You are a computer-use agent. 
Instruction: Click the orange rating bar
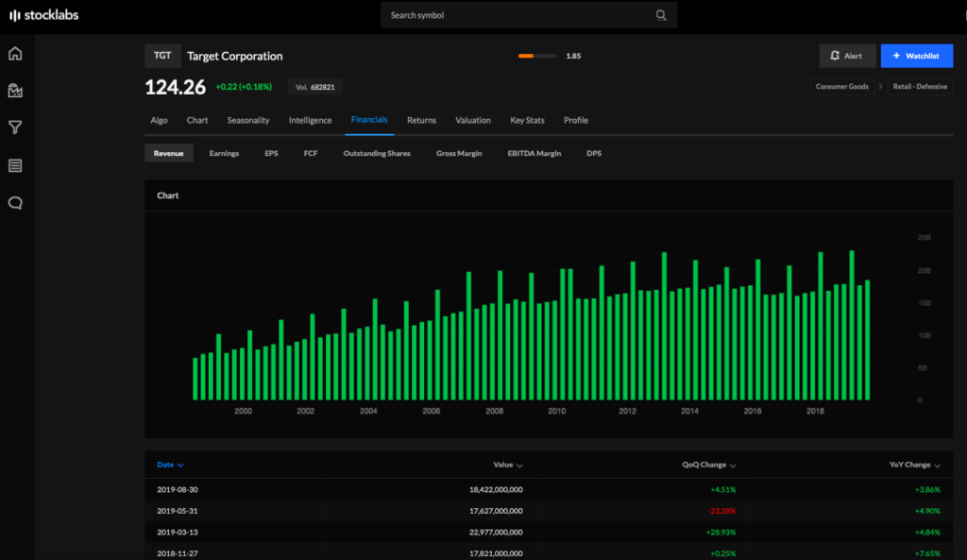coord(537,56)
